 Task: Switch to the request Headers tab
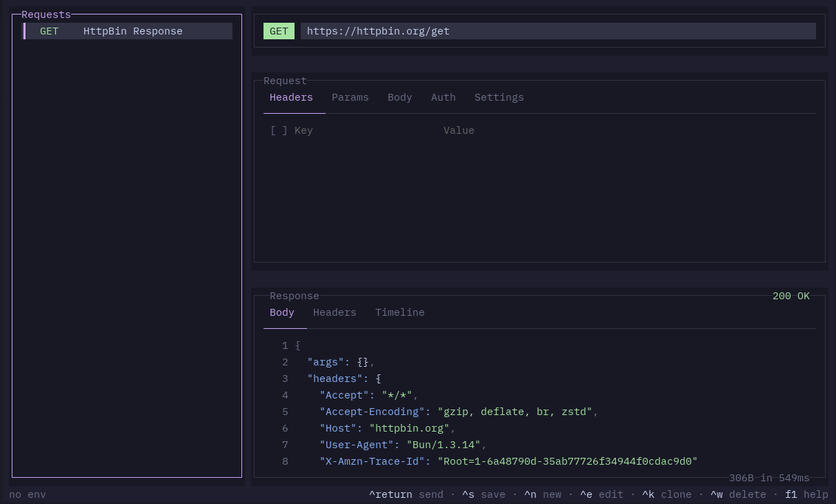coord(291,97)
